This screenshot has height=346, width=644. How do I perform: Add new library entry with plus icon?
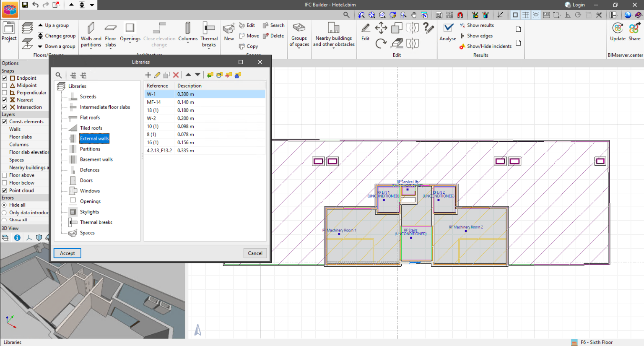tap(148, 75)
